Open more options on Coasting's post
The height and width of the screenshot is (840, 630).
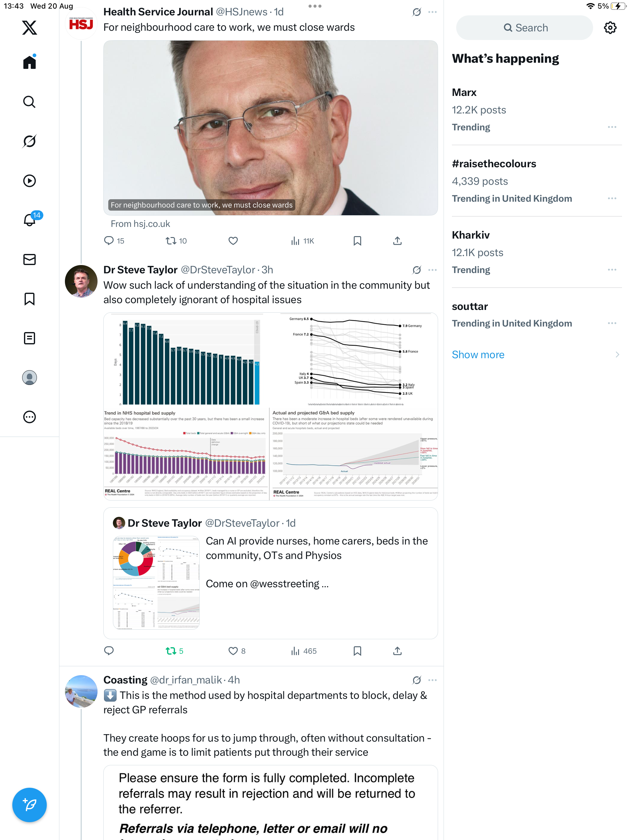coord(433,680)
